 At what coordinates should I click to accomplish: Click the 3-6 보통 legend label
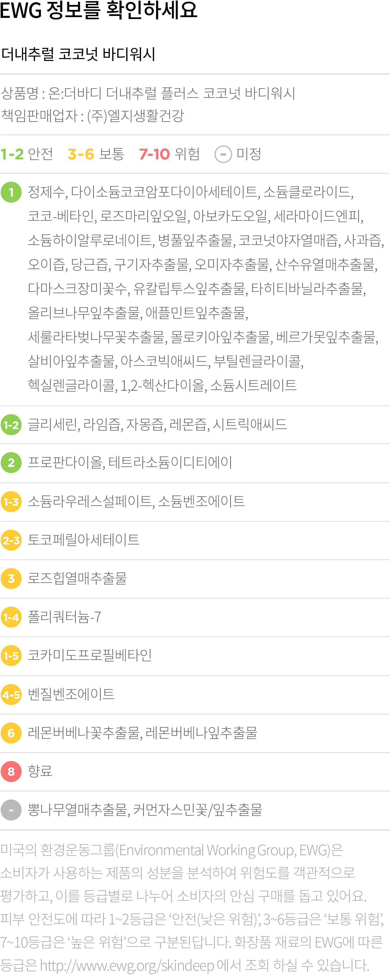coord(96,154)
